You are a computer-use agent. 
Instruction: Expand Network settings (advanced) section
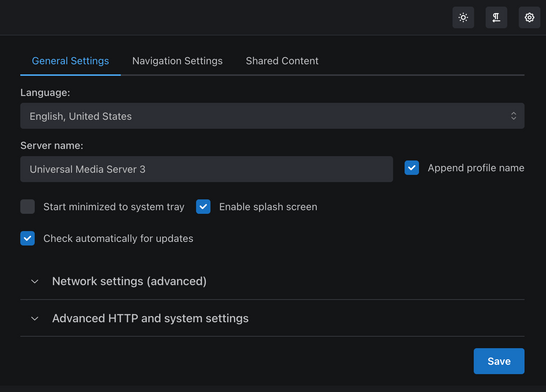[x=272, y=281]
